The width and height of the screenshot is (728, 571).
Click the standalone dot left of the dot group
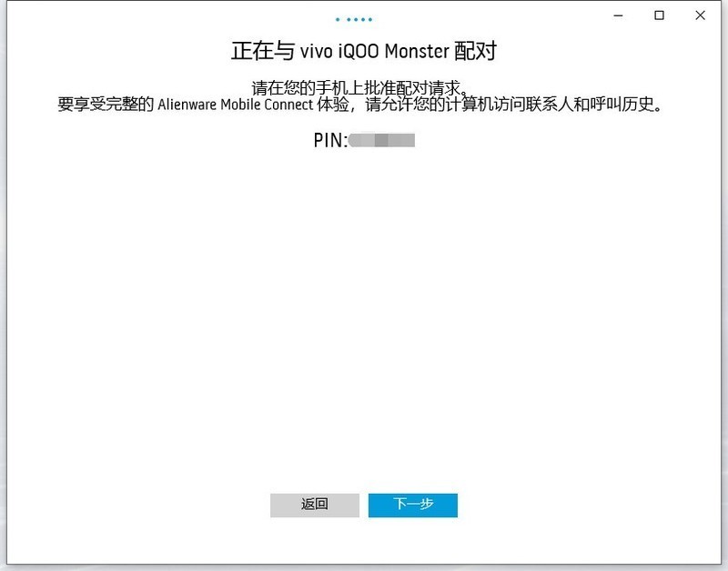pyautogui.click(x=337, y=18)
